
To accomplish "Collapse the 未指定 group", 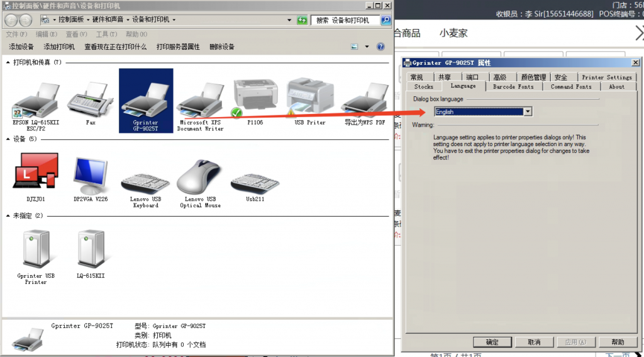I will 8,216.
